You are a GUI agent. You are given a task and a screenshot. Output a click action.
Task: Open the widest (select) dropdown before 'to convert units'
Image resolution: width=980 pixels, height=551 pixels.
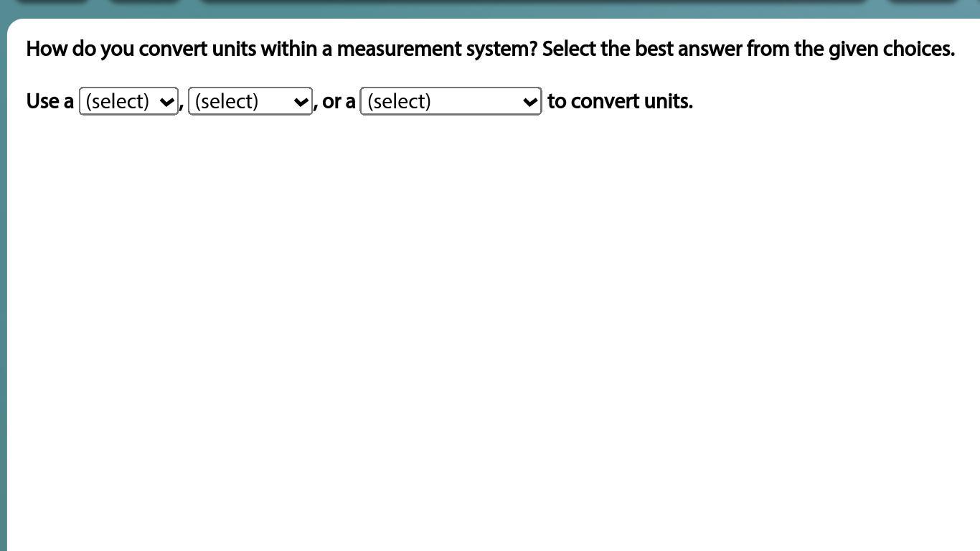(451, 101)
